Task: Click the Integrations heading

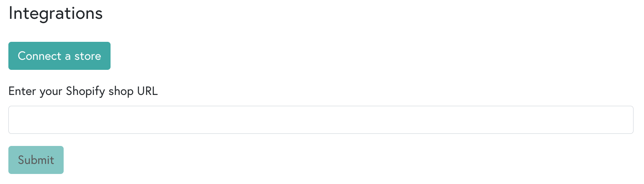Action: click(x=56, y=13)
